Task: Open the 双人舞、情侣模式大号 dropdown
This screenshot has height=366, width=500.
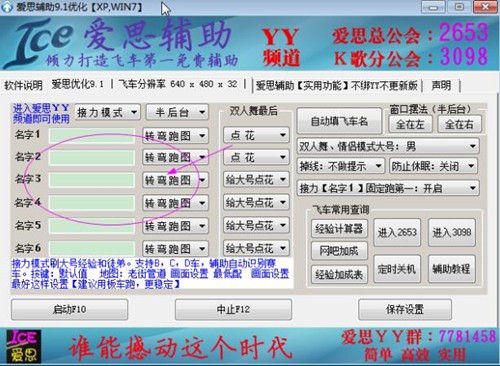Action: click(x=388, y=146)
